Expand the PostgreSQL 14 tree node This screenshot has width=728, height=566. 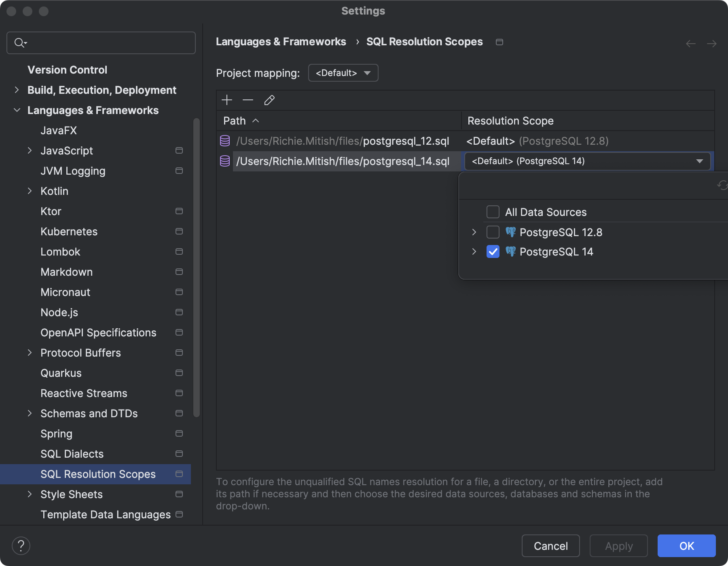tap(474, 251)
